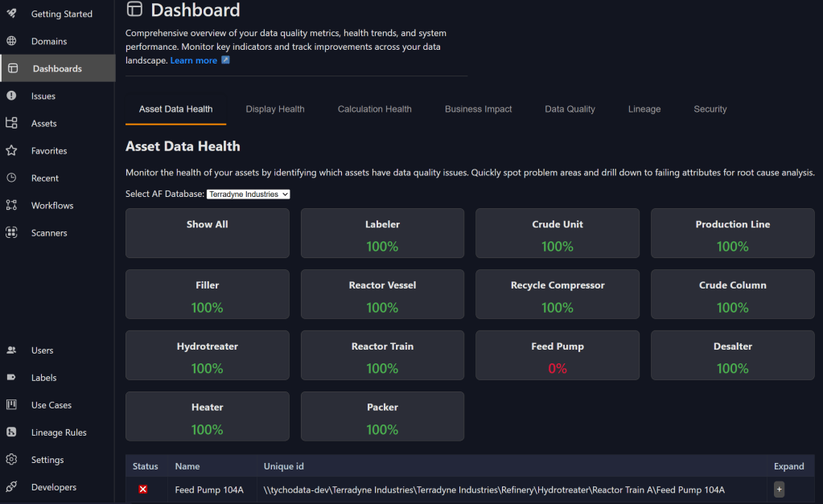Click the Lineage Rules sidebar icon
Image resolution: width=823 pixels, height=504 pixels.
coord(11,432)
